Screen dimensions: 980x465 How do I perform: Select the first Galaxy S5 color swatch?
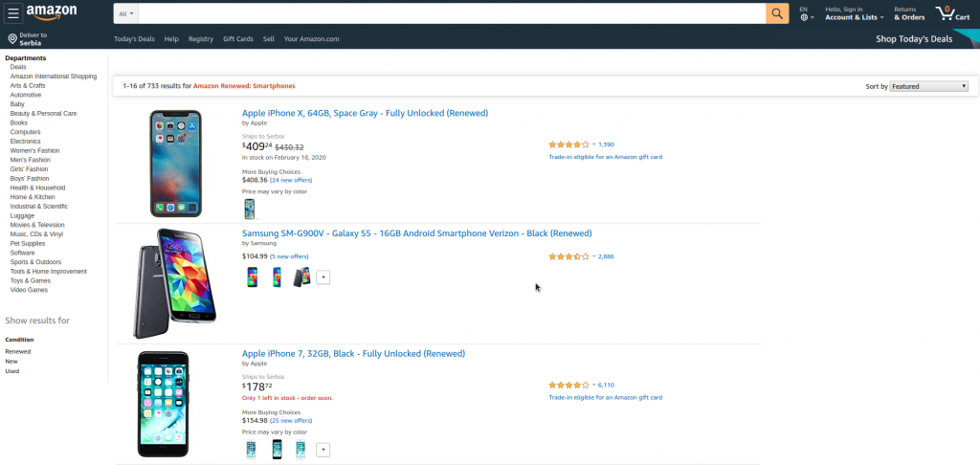(252, 277)
